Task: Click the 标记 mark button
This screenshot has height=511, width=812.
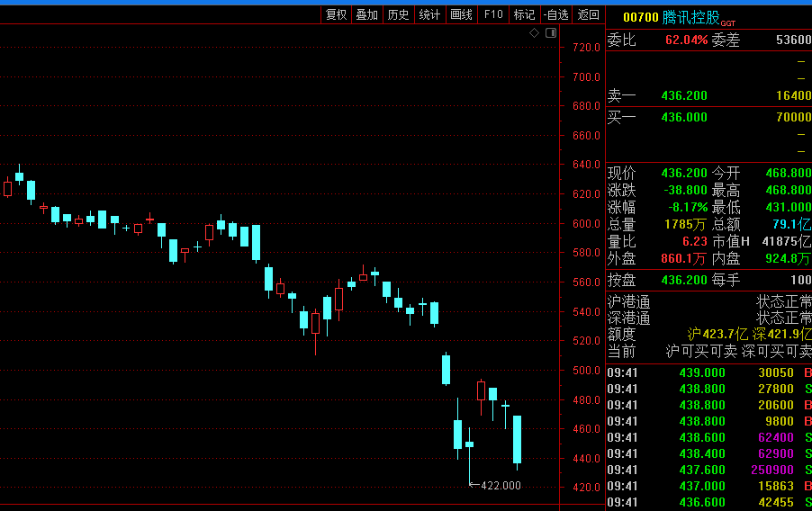Action: pos(524,14)
